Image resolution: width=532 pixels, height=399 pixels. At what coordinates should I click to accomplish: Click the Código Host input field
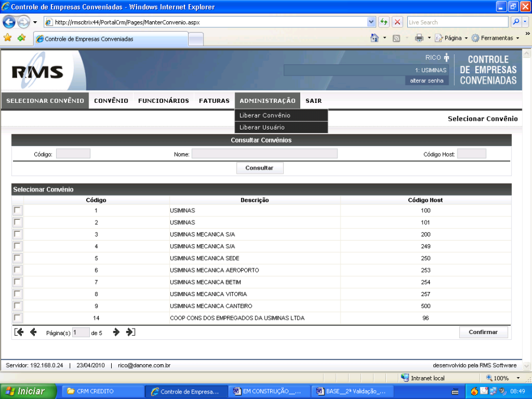[471, 154]
